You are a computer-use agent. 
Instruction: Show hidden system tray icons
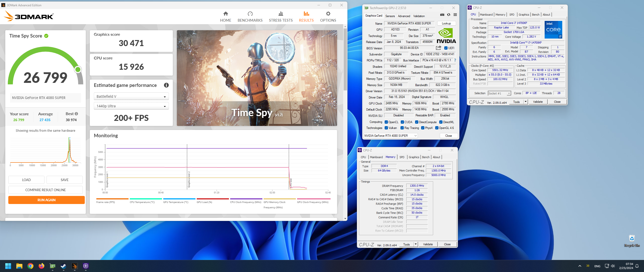tap(580, 266)
